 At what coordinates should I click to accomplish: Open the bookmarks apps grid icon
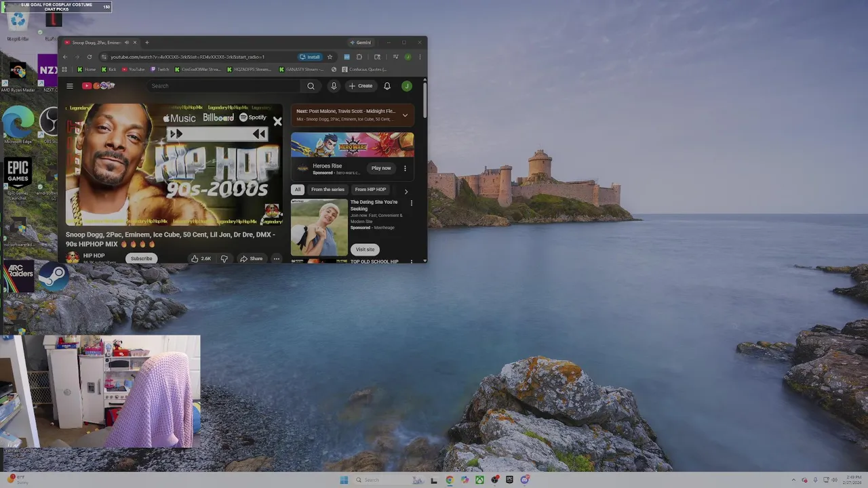click(x=64, y=69)
